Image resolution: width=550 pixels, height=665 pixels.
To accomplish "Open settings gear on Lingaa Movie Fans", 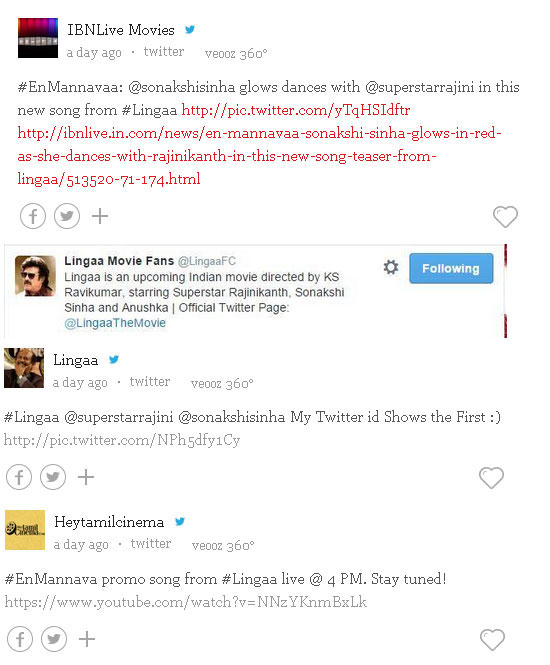I will (x=391, y=267).
